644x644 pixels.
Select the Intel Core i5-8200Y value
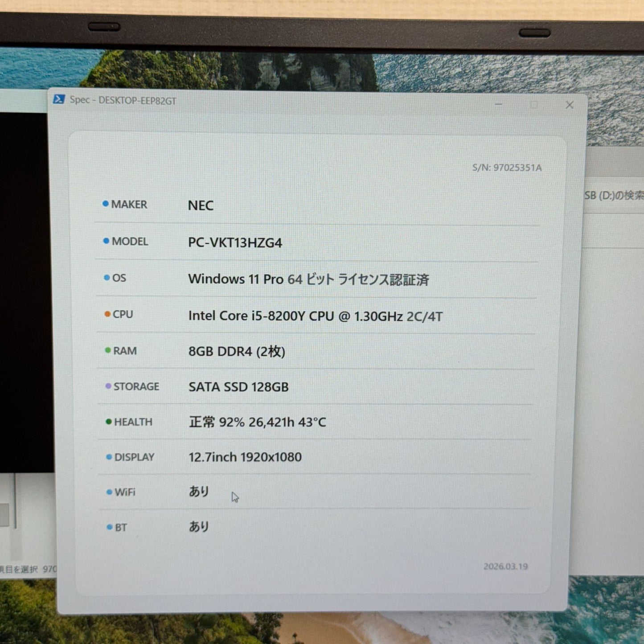tap(316, 316)
